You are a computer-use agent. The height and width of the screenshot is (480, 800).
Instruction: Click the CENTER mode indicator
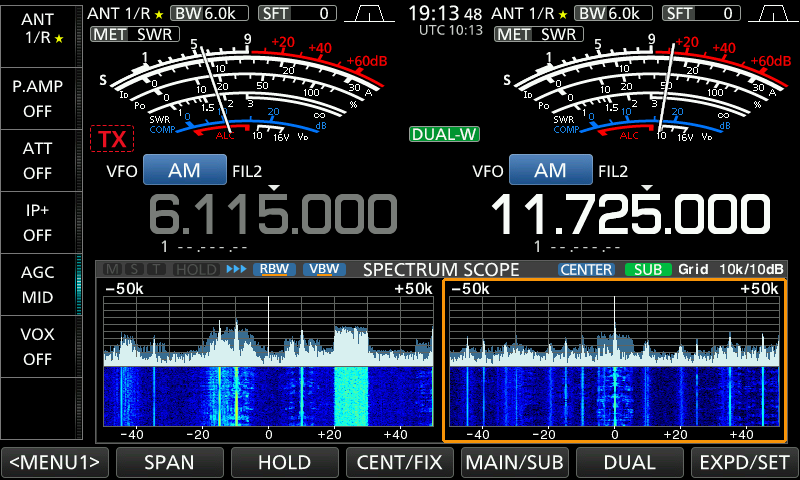586,269
